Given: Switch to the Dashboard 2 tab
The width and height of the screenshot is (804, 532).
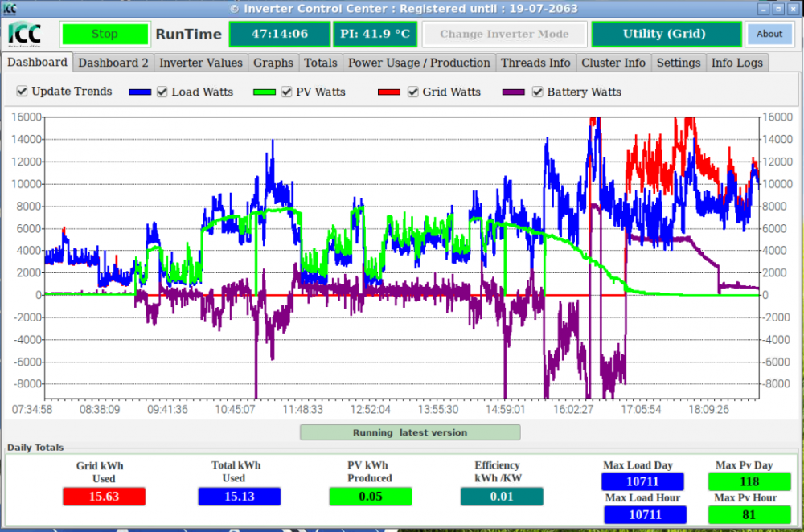Looking at the screenshot, I should 113,63.
